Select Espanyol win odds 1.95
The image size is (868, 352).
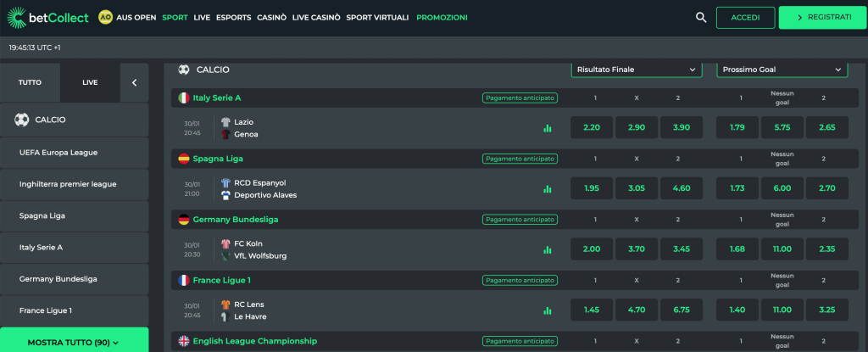point(592,188)
